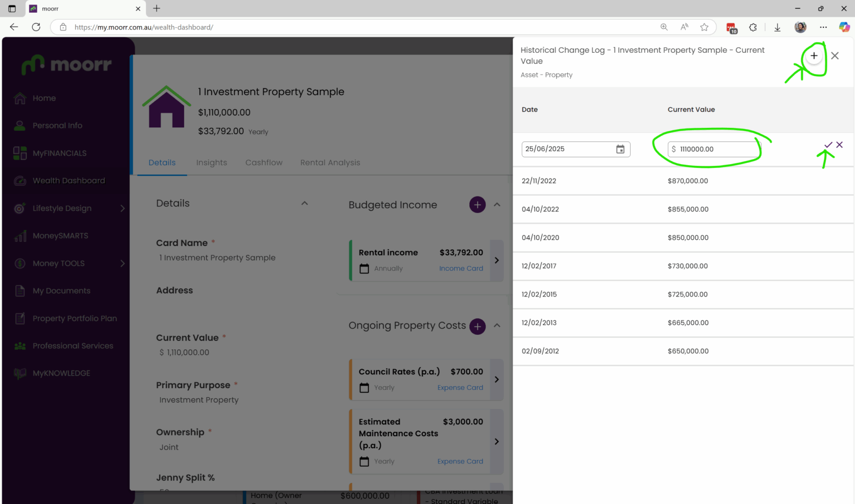Follow the Income Card link
The height and width of the screenshot is (504, 855).
point(461,268)
